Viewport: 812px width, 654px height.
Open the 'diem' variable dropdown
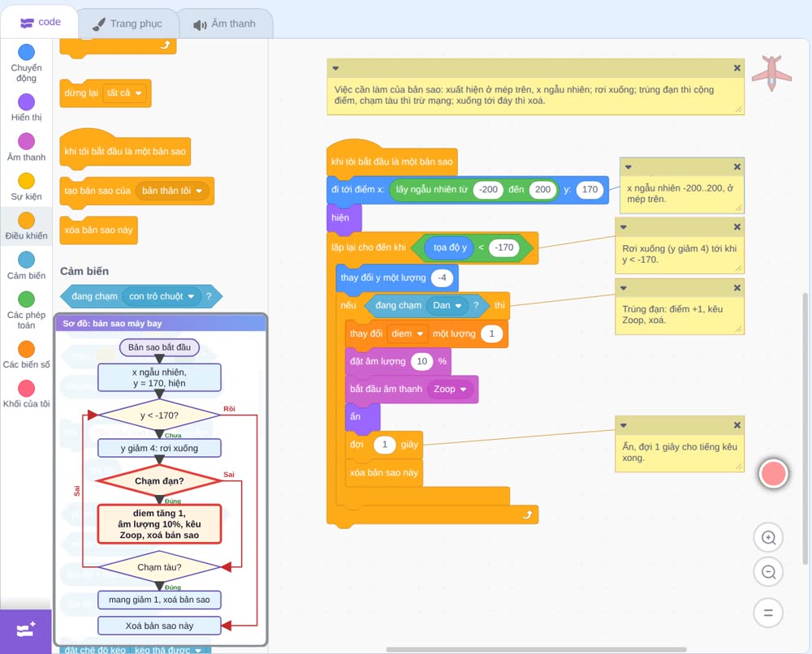tap(407, 333)
